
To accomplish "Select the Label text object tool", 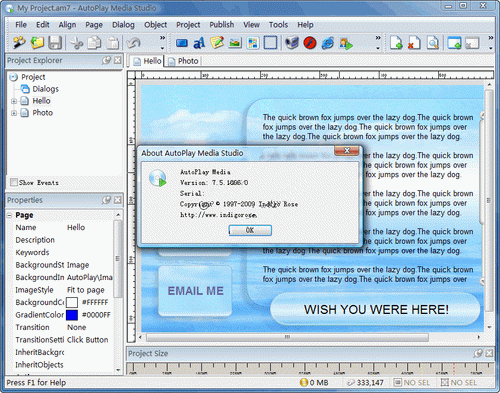I will tap(199, 43).
